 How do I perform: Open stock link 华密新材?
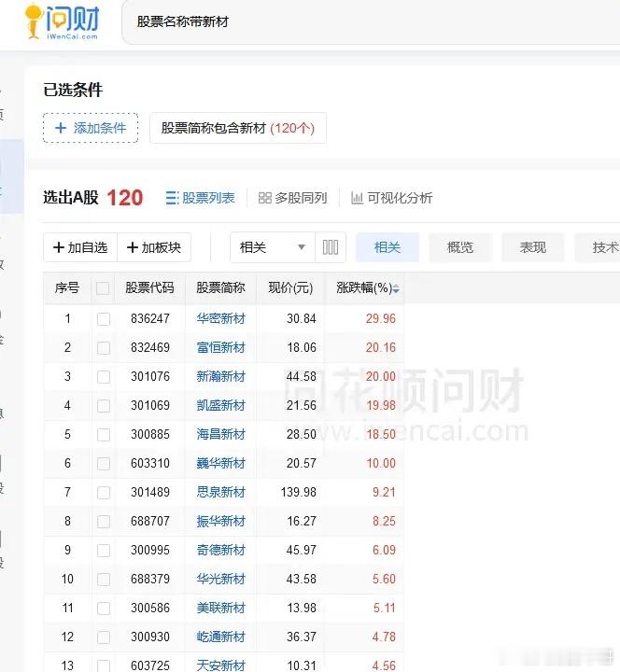click(x=220, y=318)
